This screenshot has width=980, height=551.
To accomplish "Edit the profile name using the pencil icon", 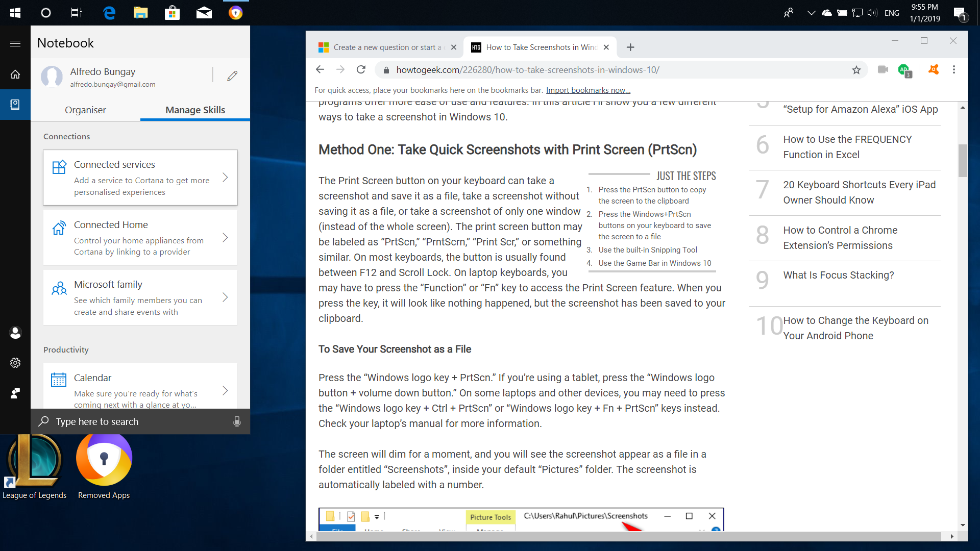I will point(232,76).
